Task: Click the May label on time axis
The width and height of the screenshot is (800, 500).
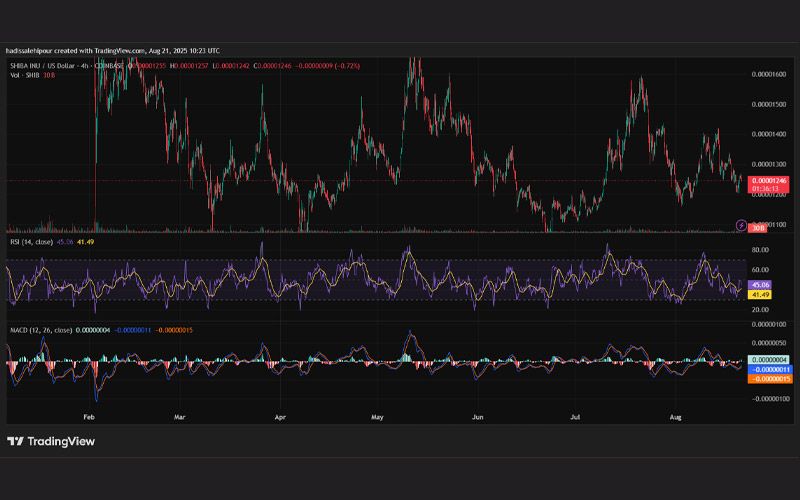Action: (377, 417)
